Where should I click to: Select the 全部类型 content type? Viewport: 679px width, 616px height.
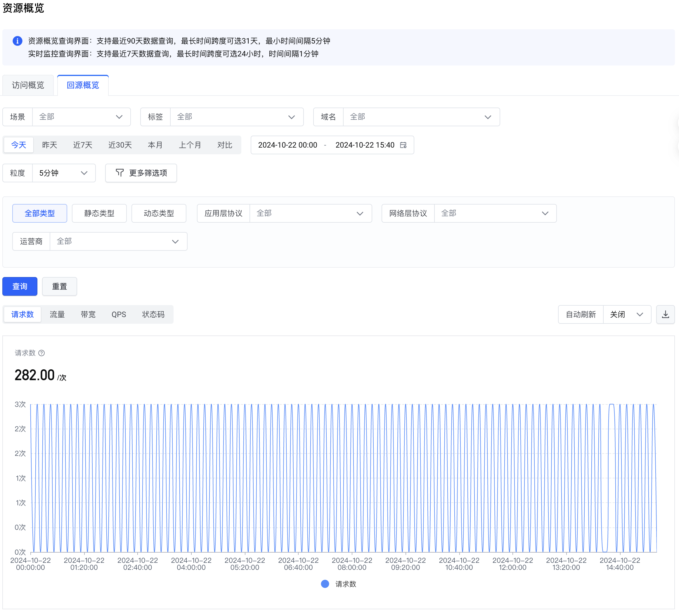tap(40, 214)
